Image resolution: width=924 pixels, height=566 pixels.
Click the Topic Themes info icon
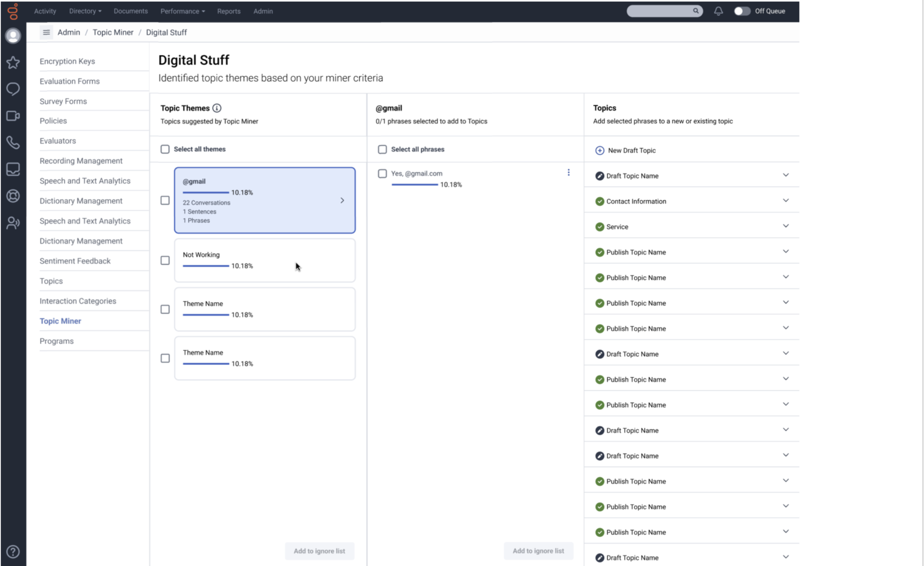point(217,108)
